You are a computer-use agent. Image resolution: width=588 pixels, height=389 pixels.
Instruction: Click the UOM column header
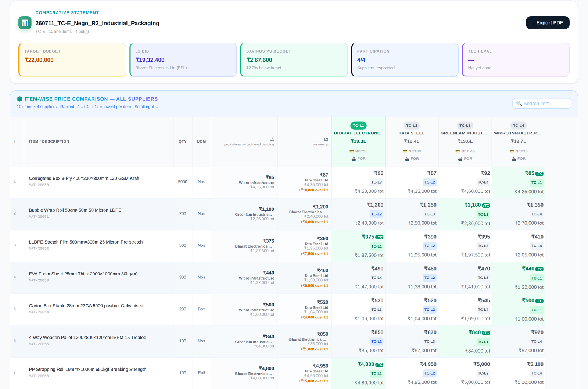point(201,141)
